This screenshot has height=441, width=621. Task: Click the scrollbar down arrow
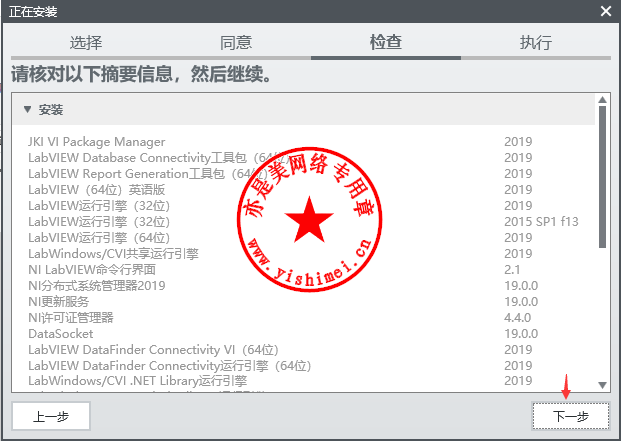(x=602, y=385)
